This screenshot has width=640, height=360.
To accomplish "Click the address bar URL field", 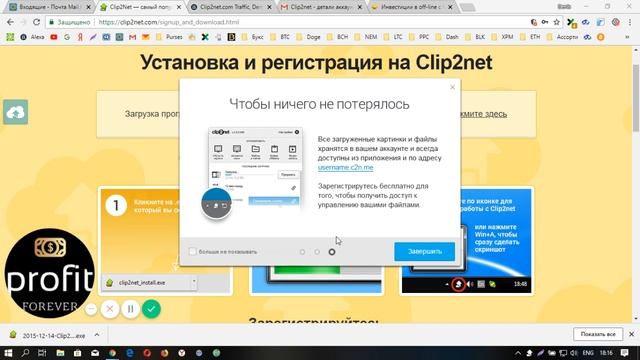I will [286, 22].
